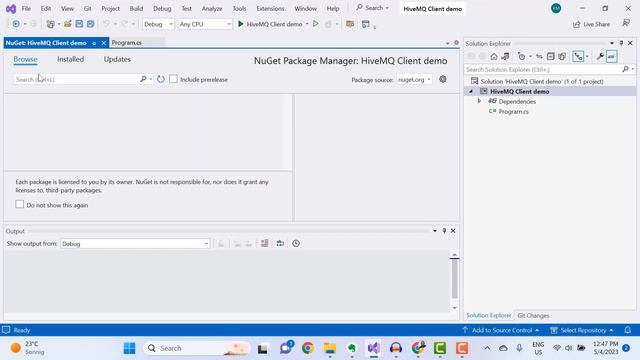
Task: Open Chrome from the Windows taskbar
Action: (308, 348)
